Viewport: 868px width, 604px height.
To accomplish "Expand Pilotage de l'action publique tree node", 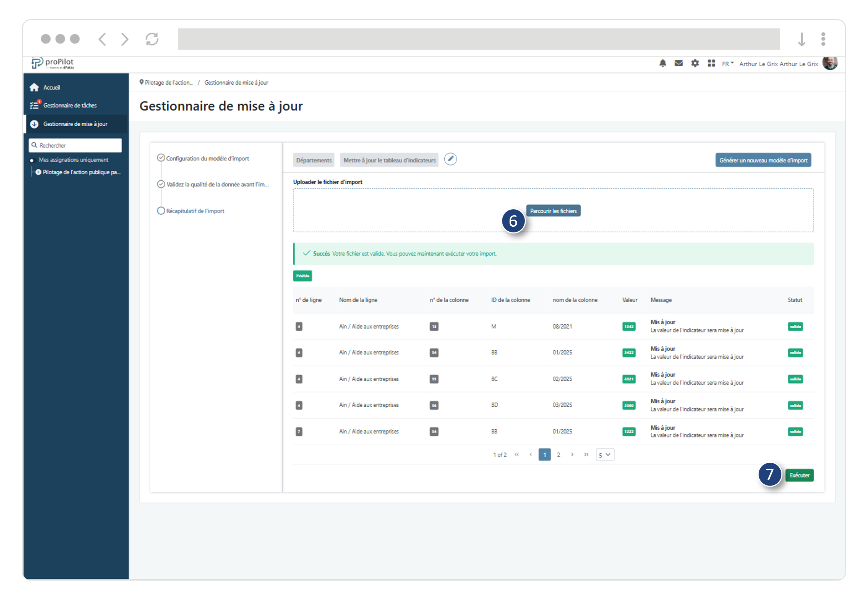I will [38, 172].
